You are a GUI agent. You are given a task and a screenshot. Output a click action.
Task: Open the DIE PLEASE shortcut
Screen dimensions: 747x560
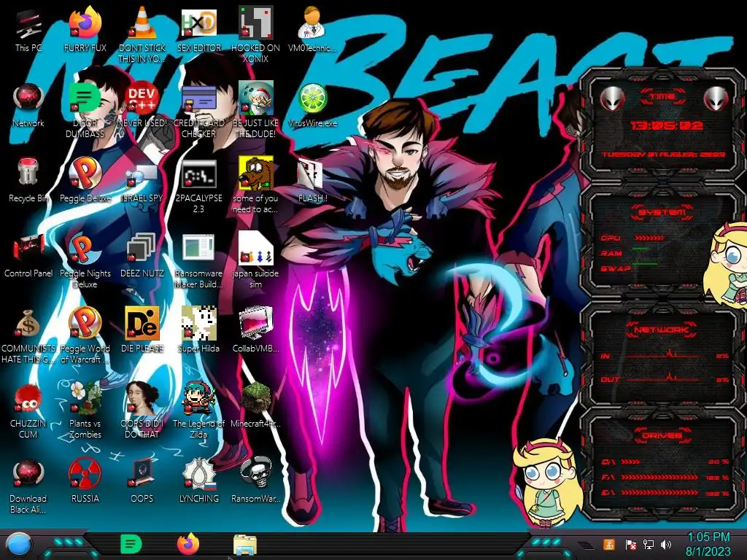point(142,330)
